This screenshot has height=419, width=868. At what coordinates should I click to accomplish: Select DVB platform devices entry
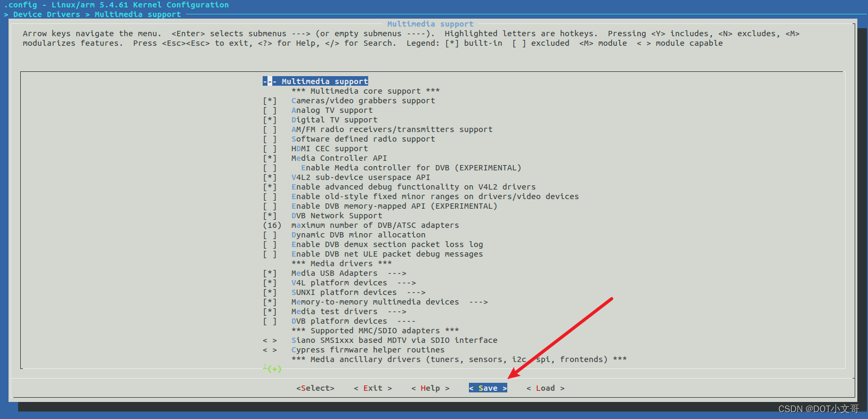[x=353, y=321]
